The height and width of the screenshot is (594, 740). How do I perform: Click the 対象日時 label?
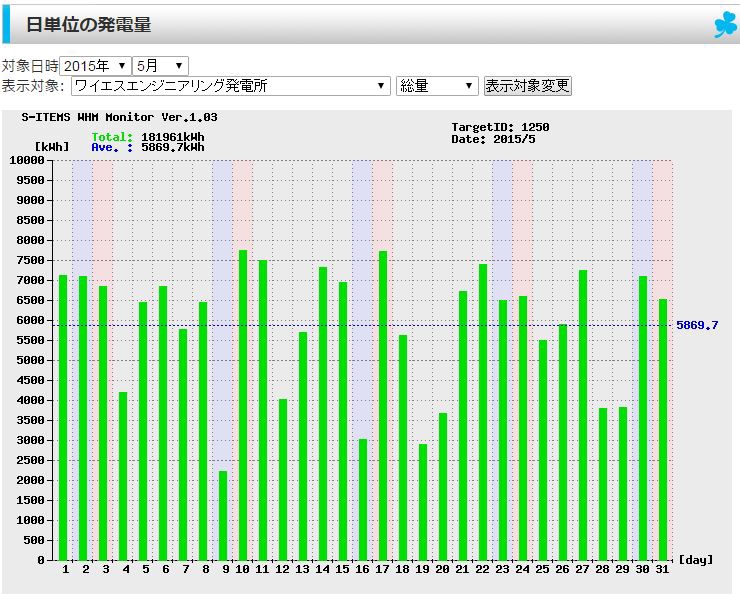30,66
